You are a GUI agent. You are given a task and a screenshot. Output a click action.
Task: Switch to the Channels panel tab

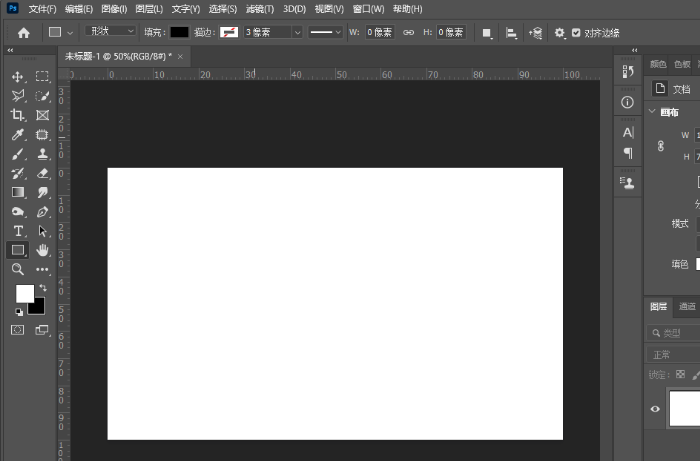[x=687, y=306]
